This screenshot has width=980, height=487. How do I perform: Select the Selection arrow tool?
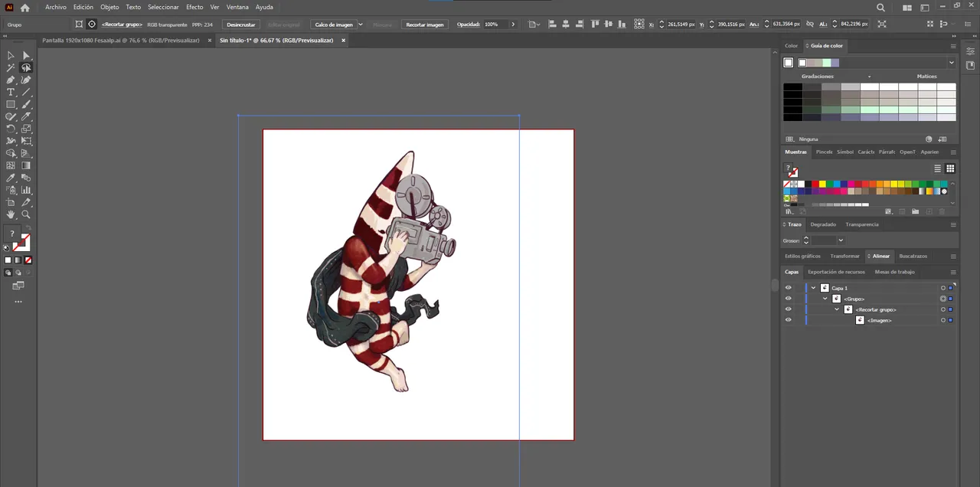point(11,55)
